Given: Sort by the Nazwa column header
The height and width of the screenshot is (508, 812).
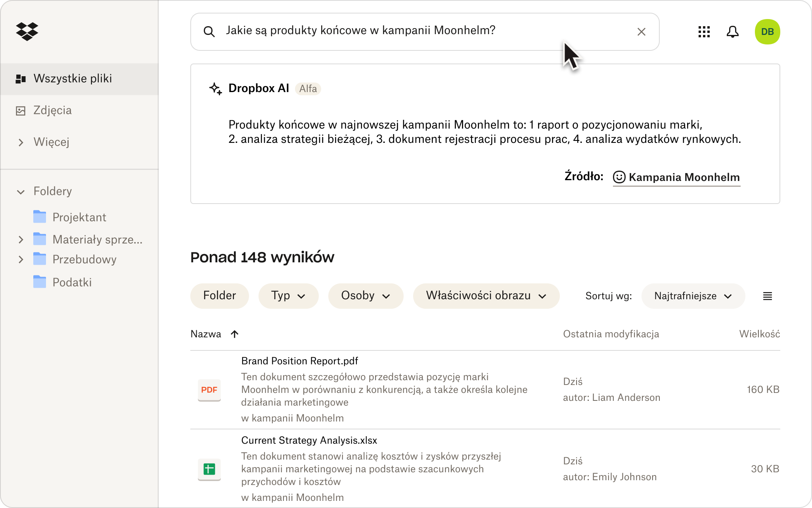Looking at the screenshot, I should (x=206, y=334).
